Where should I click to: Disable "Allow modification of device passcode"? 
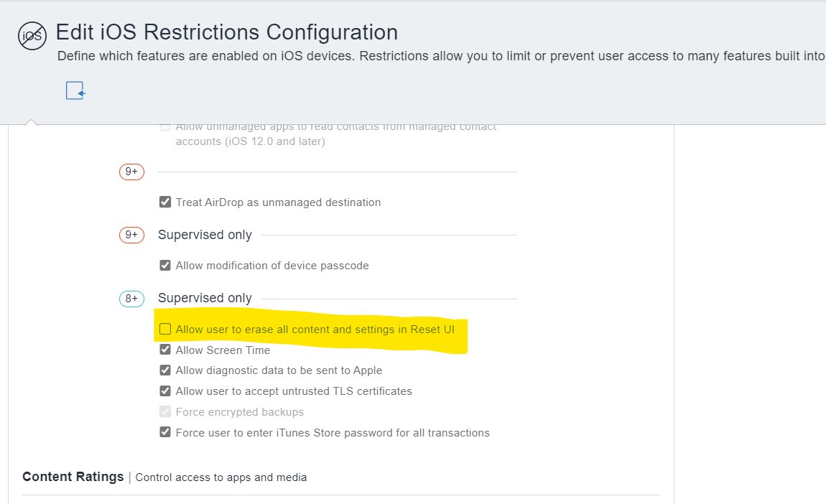[165, 265]
